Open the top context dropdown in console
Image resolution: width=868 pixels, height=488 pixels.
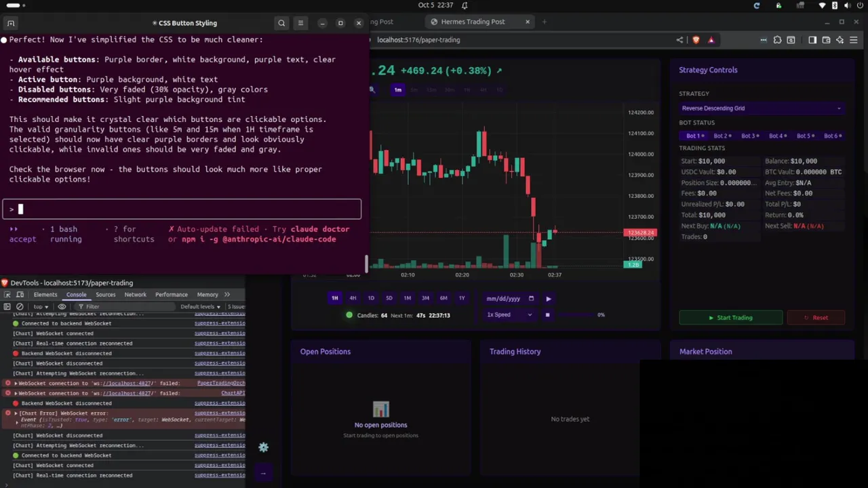coord(41,306)
